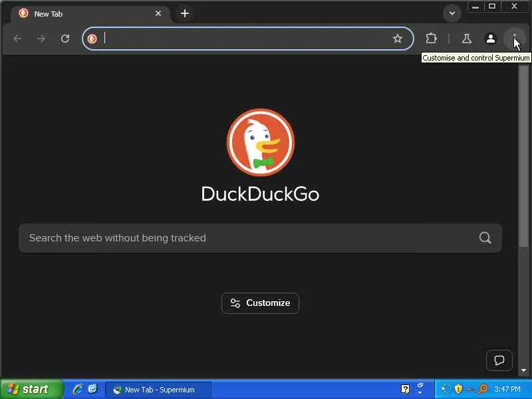The height and width of the screenshot is (399, 532).
Task: Click the magnifier search icon
Action: coord(485,238)
